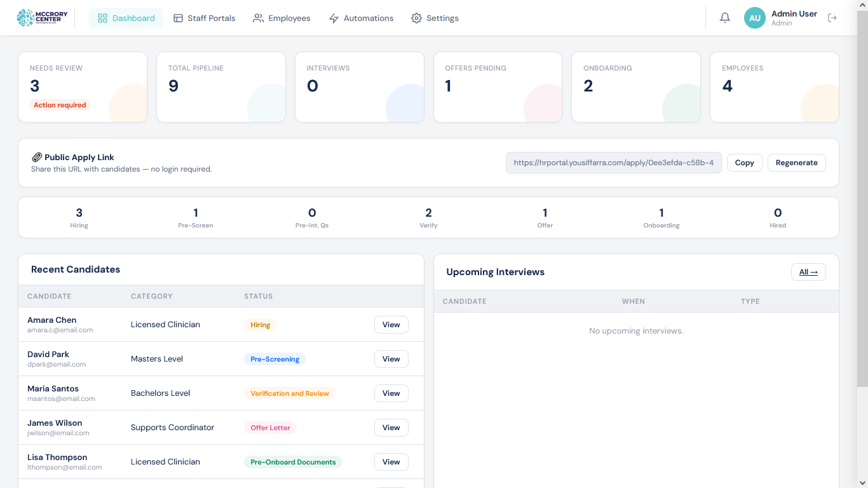Open the Interviews stat card
The height and width of the screenshot is (488, 868).
point(360,87)
